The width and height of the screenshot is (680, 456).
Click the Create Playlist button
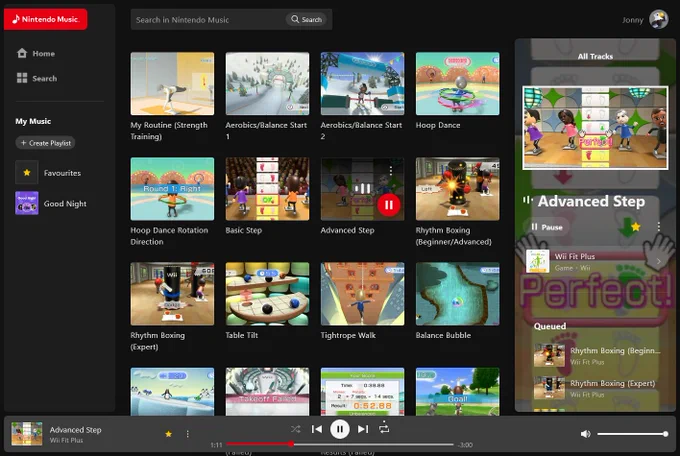pyautogui.click(x=46, y=143)
